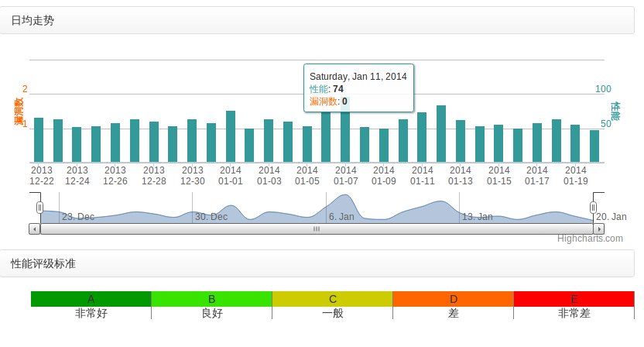The width and height of the screenshot is (644, 347).
Task: Click the bar above 2014 01-11
Action: tap(422, 137)
